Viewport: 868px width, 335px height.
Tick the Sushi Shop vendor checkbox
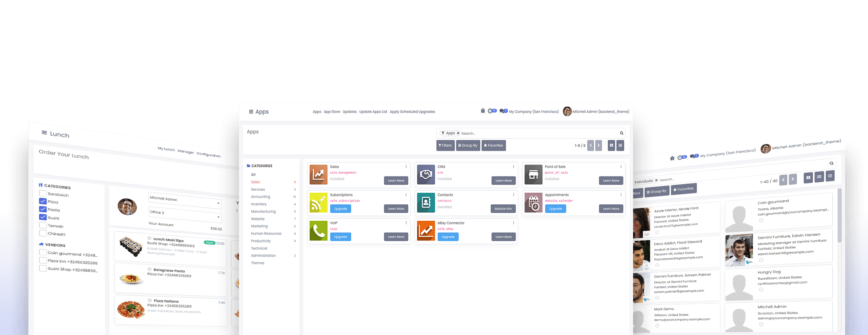[x=43, y=268]
